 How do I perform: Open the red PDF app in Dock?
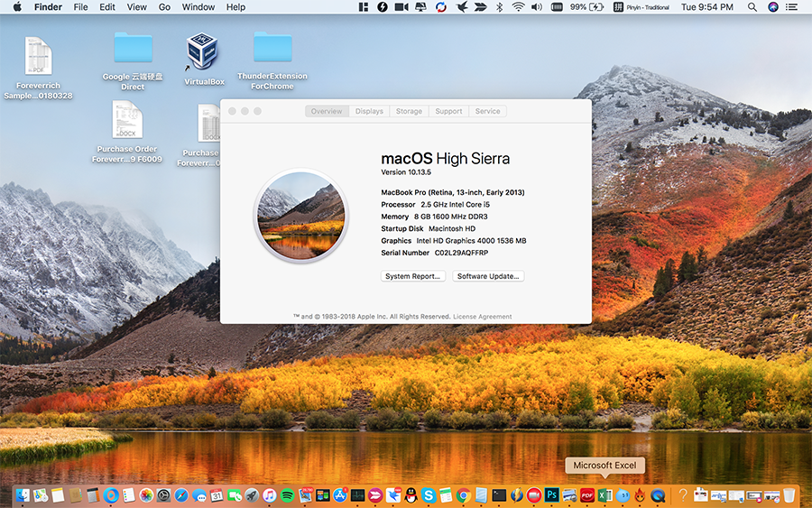[x=587, y=495]
